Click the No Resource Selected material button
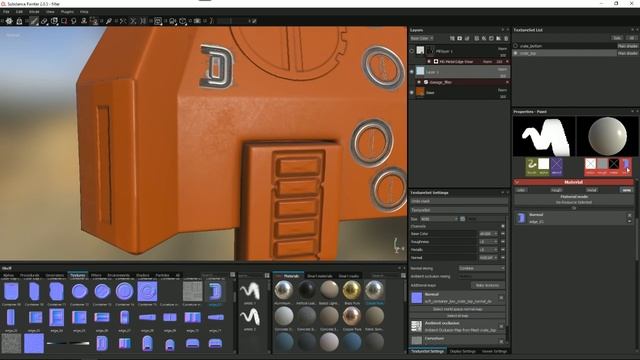Viewport: 640px width, 360px height. pyautogui.click(x=573, y=199)
